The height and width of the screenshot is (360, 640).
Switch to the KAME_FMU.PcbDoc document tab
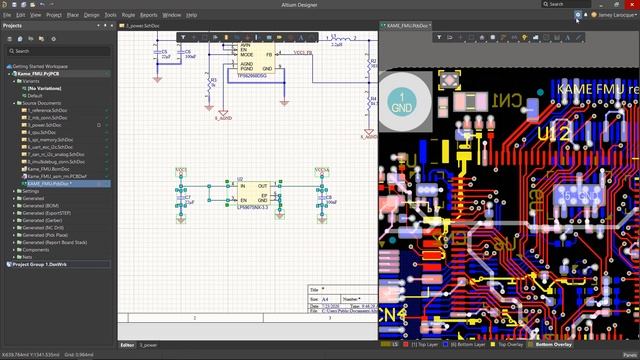pyautogui.click(x=406, y=26)
